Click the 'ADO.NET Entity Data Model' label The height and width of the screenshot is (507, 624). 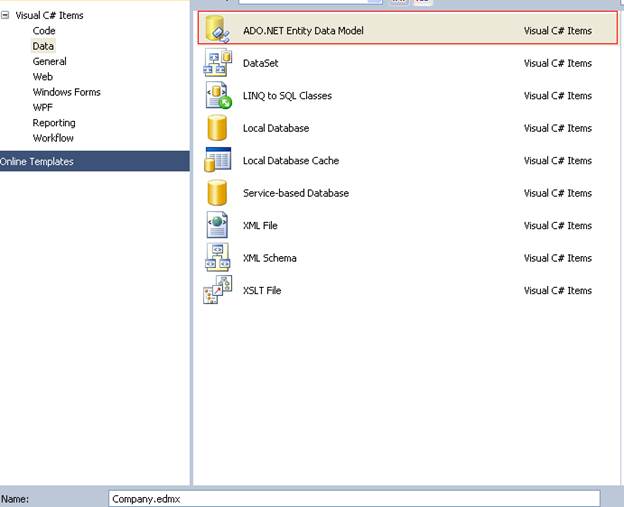tap(303, 31)
